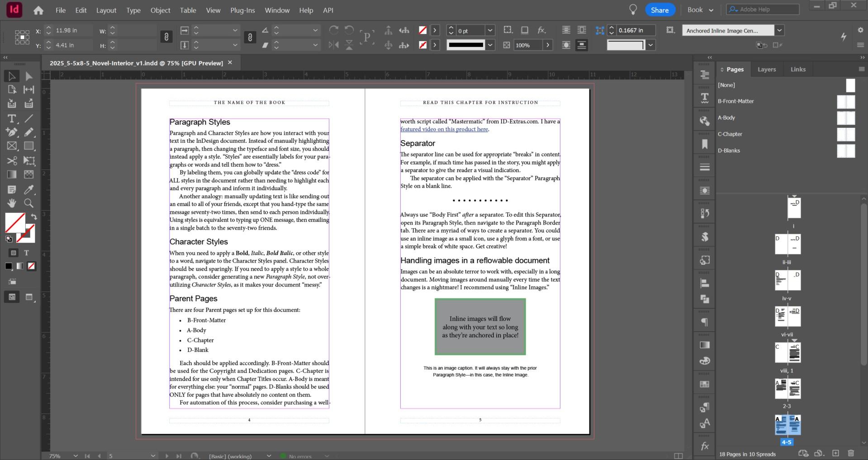Select the Direct Selection tool
Viewport: 868px width, 460px height.
(28, 76)
